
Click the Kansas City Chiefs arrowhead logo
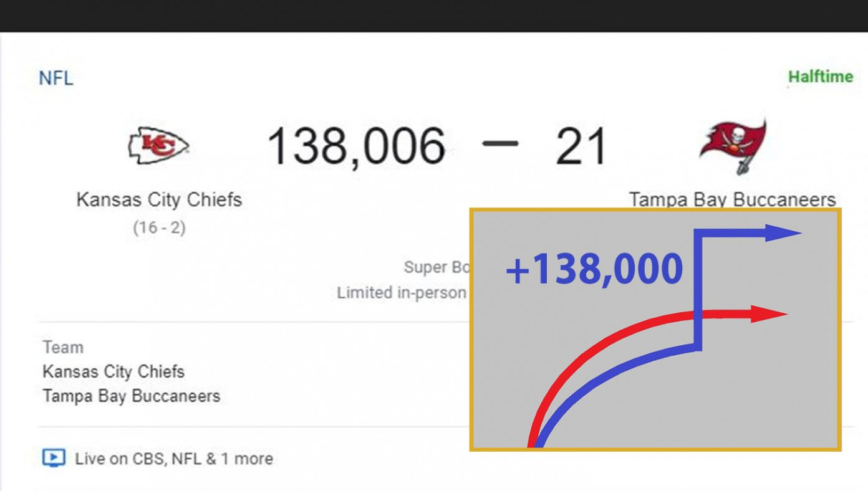coord(158,145)
